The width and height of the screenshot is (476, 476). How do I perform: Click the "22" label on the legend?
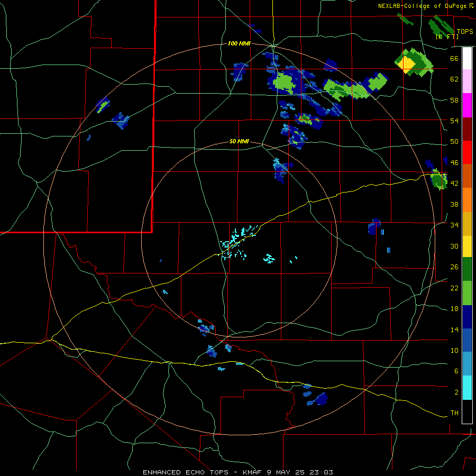[454, 288]
